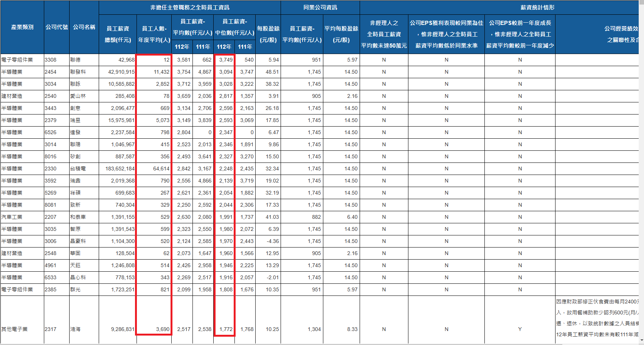Image resolution: width=644 pixels, height=345 pixels.
Task: Click EPS value 48.51
Action: pos(272,72)
